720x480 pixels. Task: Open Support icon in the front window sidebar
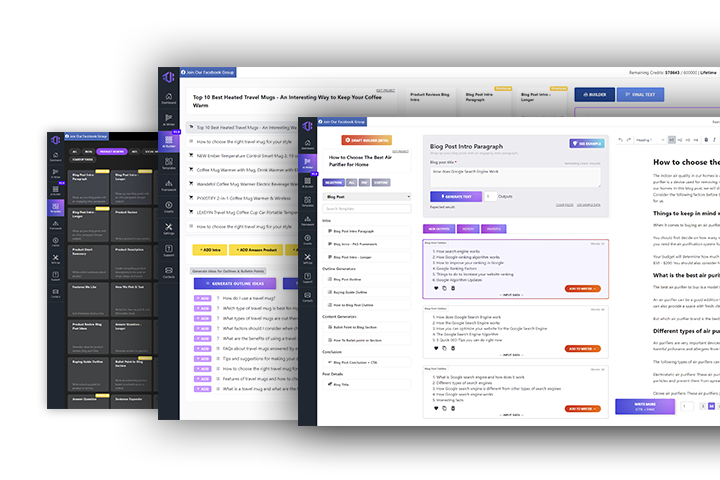[308, 277]
